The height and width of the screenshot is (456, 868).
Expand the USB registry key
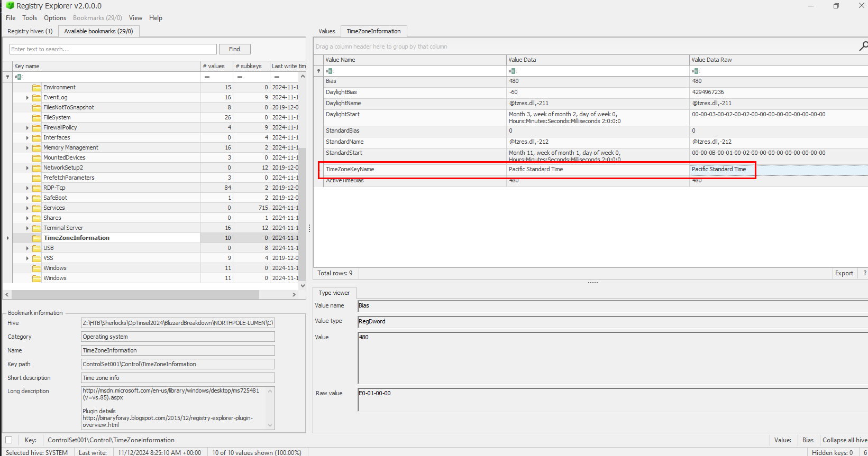(28, 248)
